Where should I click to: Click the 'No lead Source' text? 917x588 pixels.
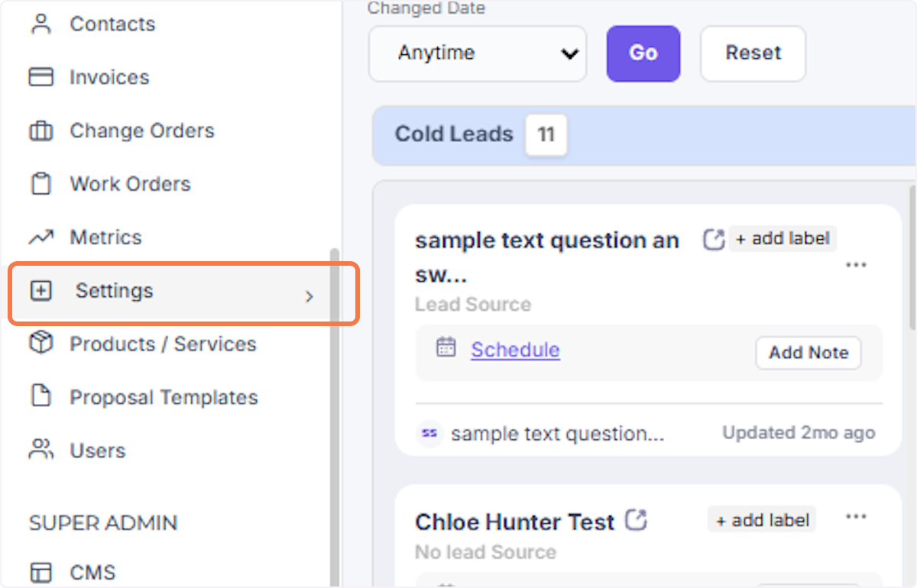click(485, 552)
